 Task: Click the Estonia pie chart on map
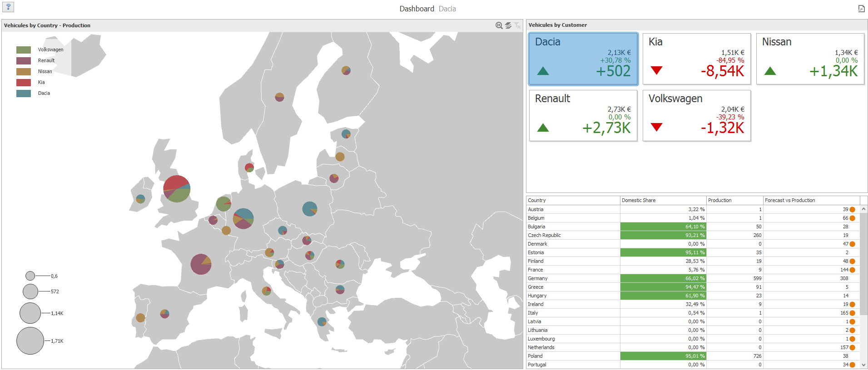pyautogui.click(x=346, y=134)
